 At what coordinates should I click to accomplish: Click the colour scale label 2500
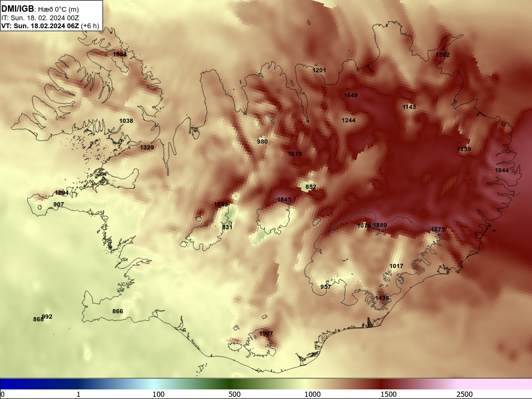click(x=464, y=394)
